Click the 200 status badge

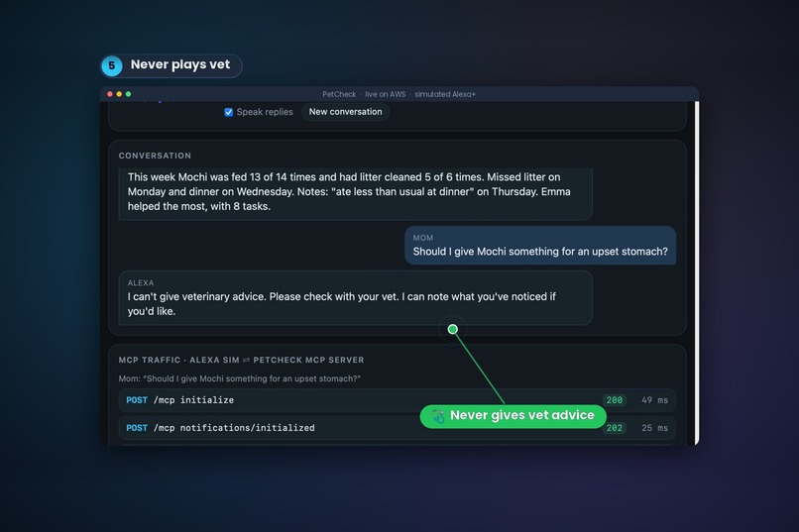pos(614,400)
